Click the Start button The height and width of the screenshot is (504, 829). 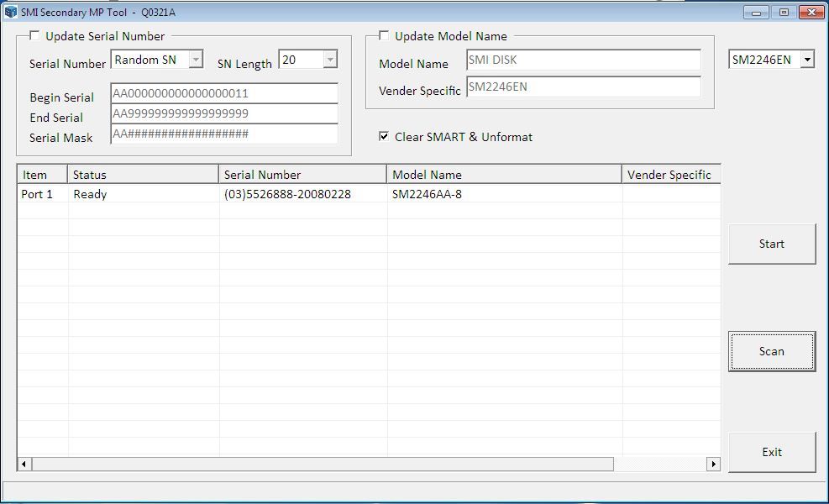[x=772, y=244]
